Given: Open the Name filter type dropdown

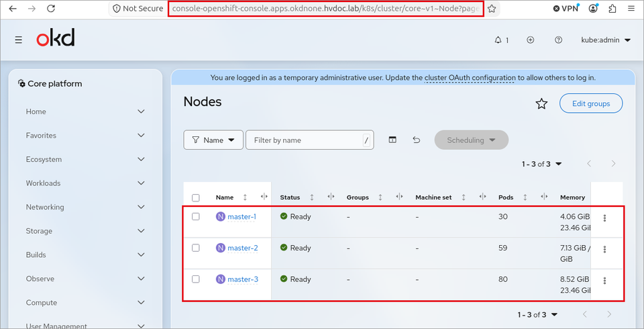Looking at the screenshot, I should click(x=213, y=140).
